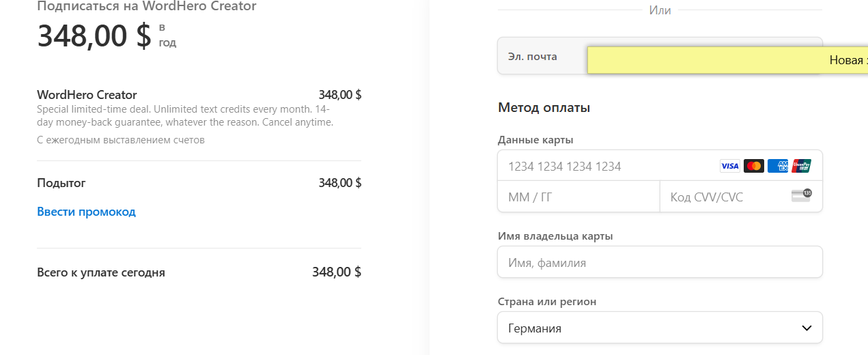Click the UnionPay card logo

(x=801, y=166)
